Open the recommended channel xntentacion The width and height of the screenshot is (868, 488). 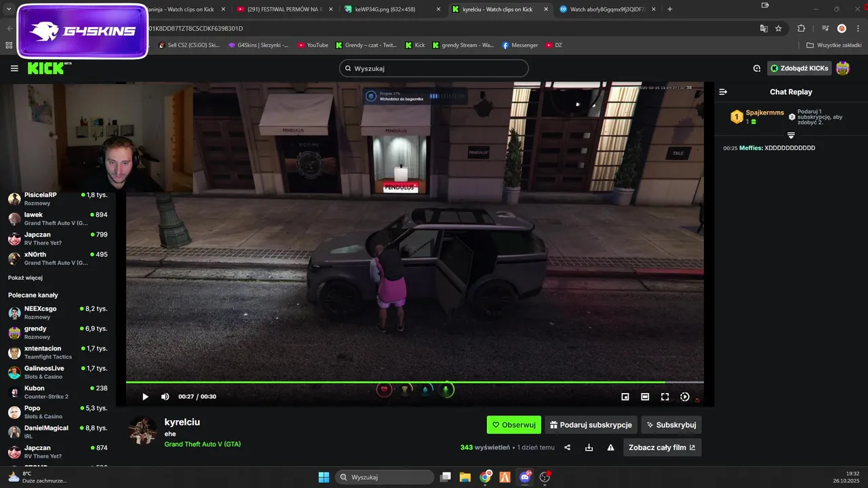coord(58,352)
